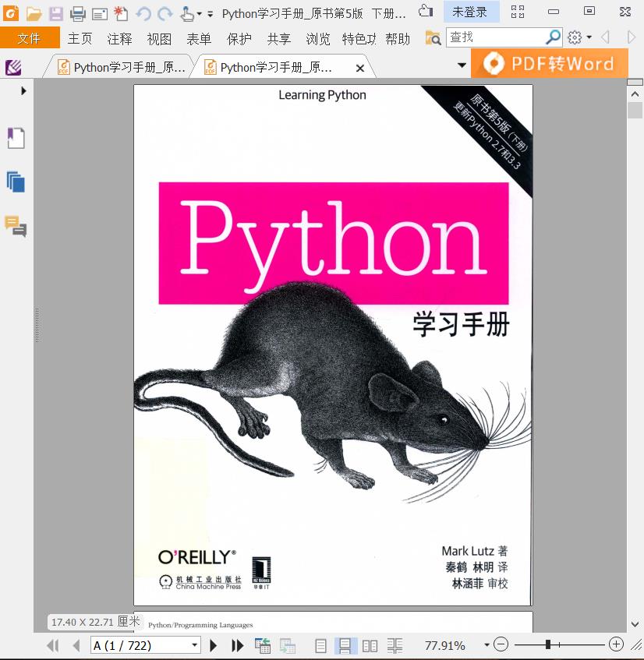Click the envelope email icon in the quick toolbar
This screenshot has width=644, height=660.
(x=99, y=15)
